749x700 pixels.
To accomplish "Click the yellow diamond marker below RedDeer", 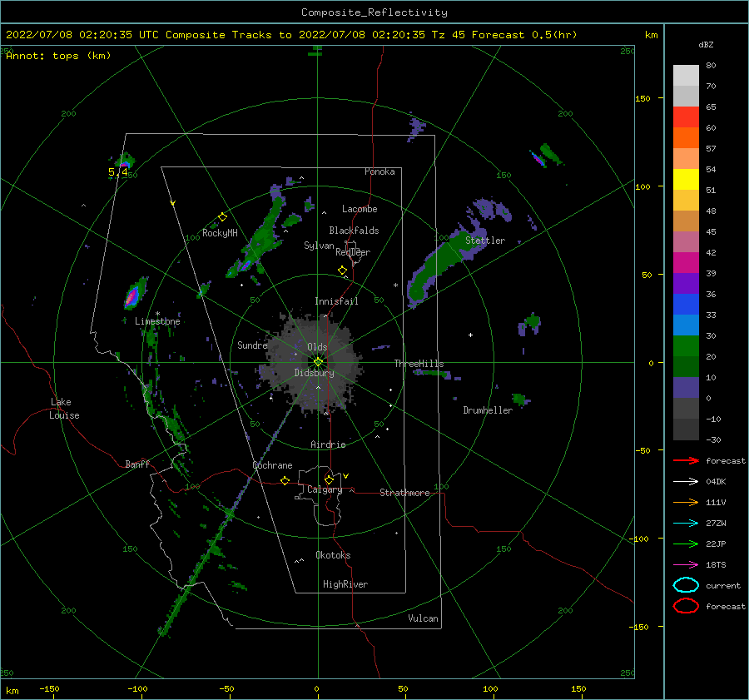I will (342, 271).
